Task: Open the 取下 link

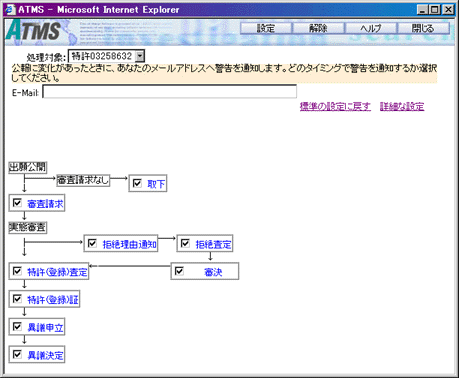Action: click(x=156, y=184)
